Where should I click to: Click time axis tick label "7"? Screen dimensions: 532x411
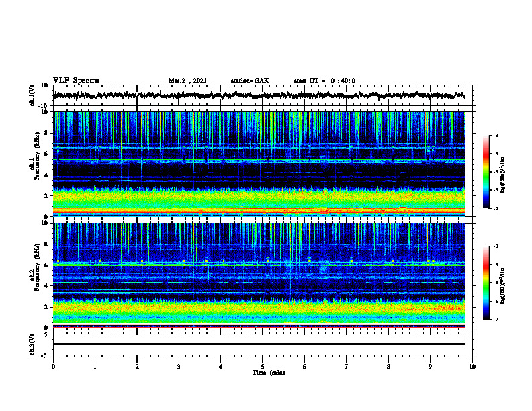347,367
